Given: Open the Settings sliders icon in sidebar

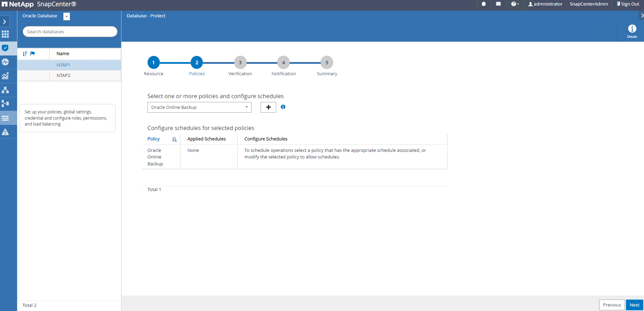Looking at the screenshot, I should coord(5,118).
